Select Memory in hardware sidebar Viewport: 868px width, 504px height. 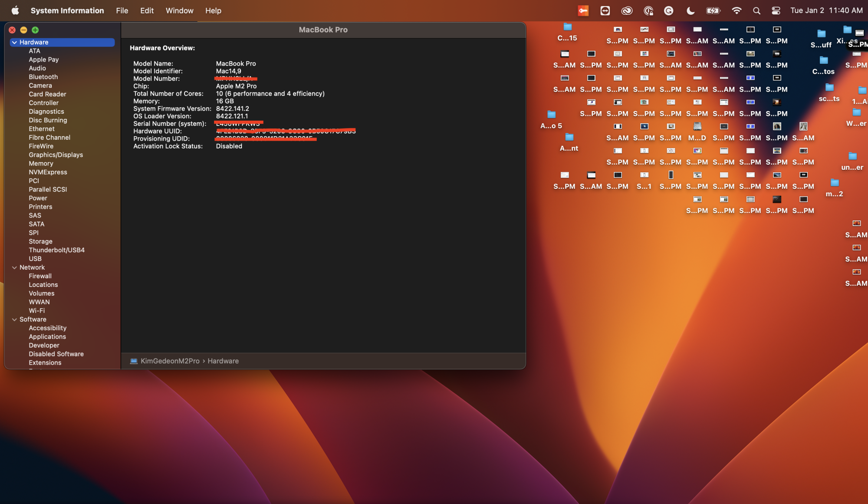click(40, 163)
